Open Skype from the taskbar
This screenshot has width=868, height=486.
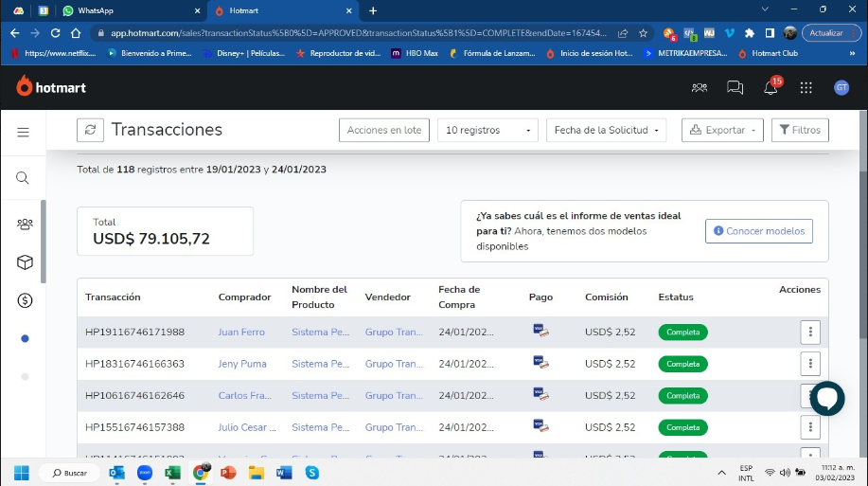(312, 473)
